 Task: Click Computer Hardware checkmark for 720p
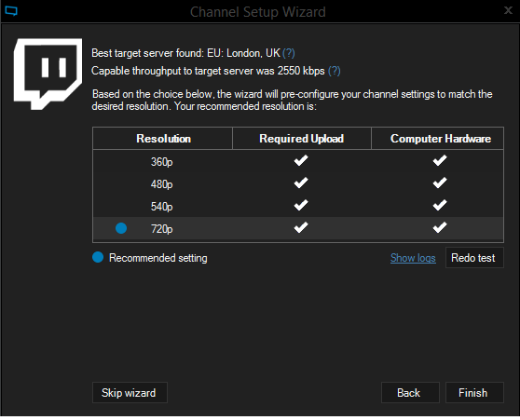point(440,227)
